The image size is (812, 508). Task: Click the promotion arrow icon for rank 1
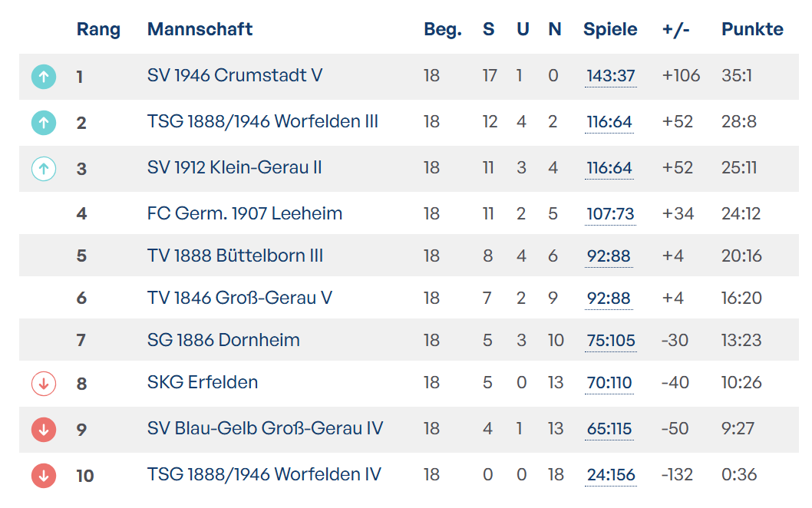(x=44, y=77)
